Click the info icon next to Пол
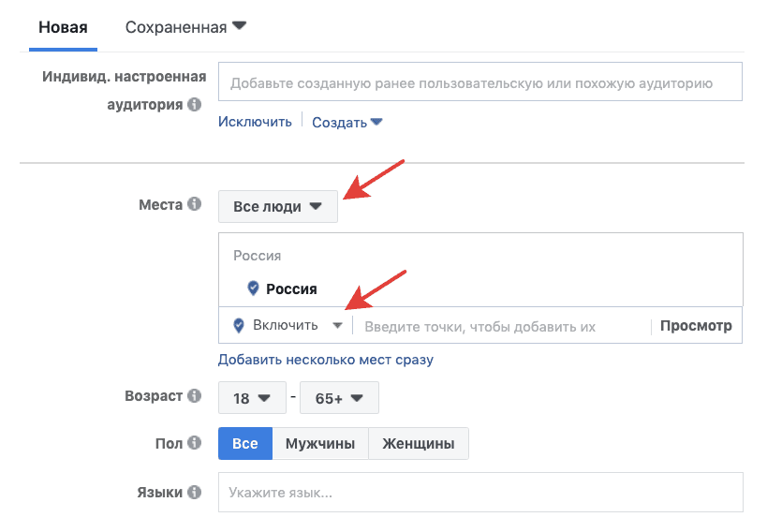The width and height of the screenshot is (767, 532). [x=195, y=442]
